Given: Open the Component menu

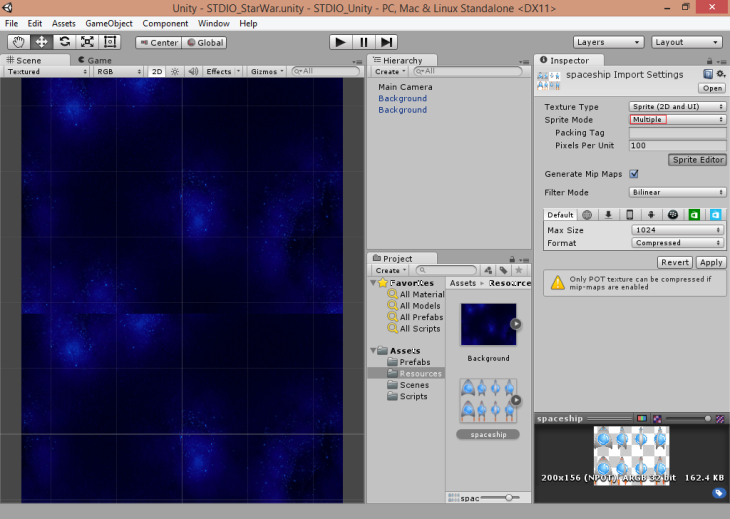Looking at the screenshot, I should tap(165, 23).
